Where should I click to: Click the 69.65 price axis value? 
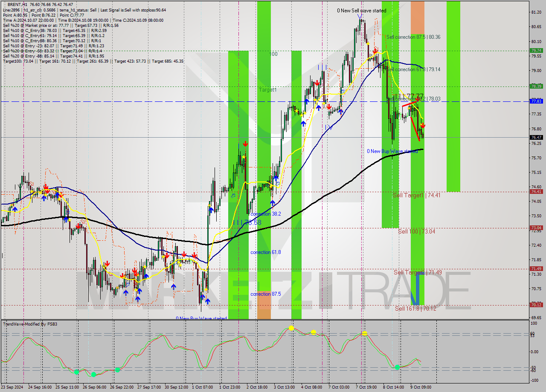[x=536, y=318]
